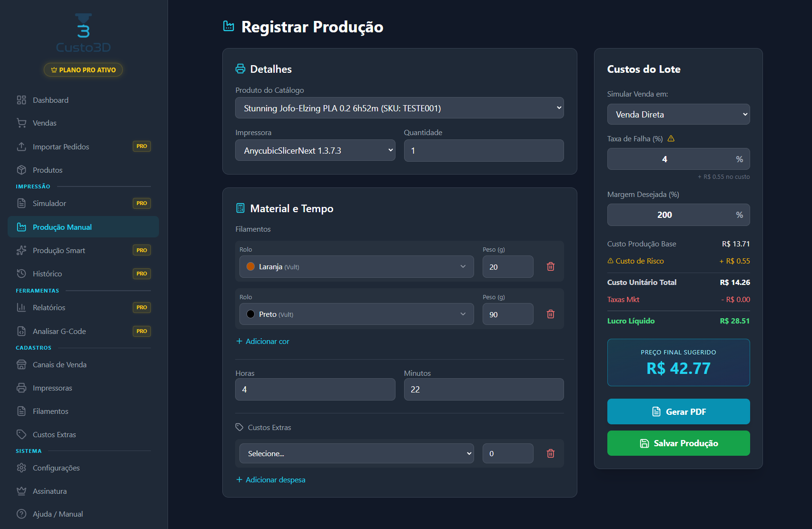This screenshot has width=812, height=529.
Task: Focus the Horas input field
Action: coord(315,389)
